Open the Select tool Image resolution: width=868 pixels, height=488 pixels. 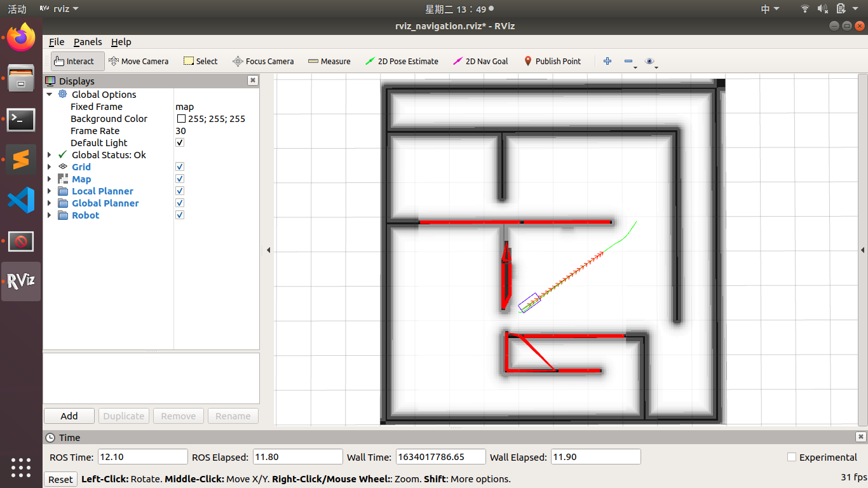tap(200, 61)
